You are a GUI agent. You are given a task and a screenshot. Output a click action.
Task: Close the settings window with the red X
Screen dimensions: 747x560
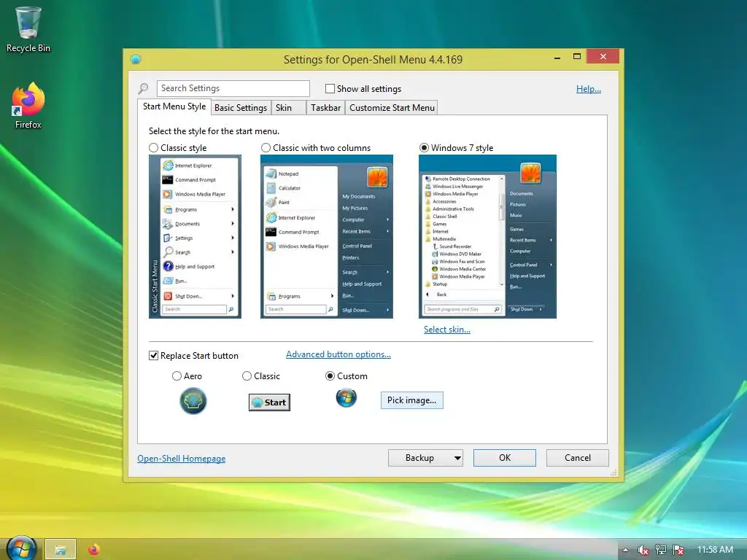click(x=603, y=56)
